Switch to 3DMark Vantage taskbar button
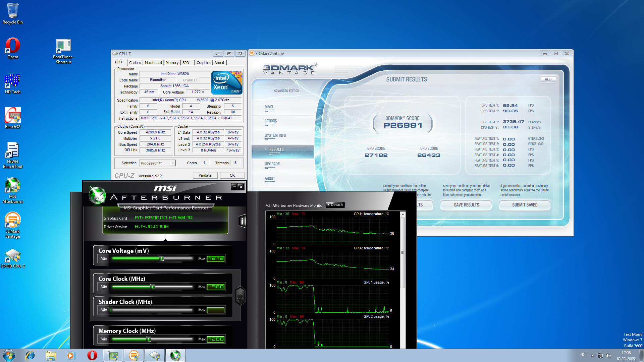 pyautogui.click(x=134, y=355)
